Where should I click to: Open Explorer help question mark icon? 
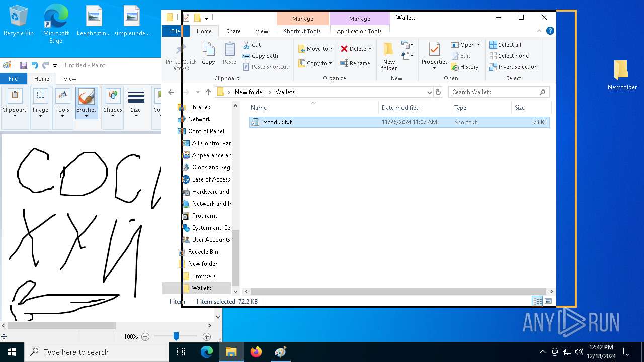550,31
